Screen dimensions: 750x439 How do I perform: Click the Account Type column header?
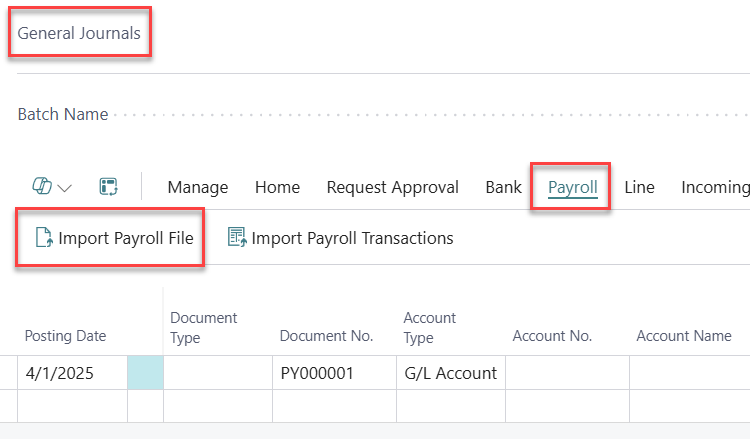click(x=430, y=328)
